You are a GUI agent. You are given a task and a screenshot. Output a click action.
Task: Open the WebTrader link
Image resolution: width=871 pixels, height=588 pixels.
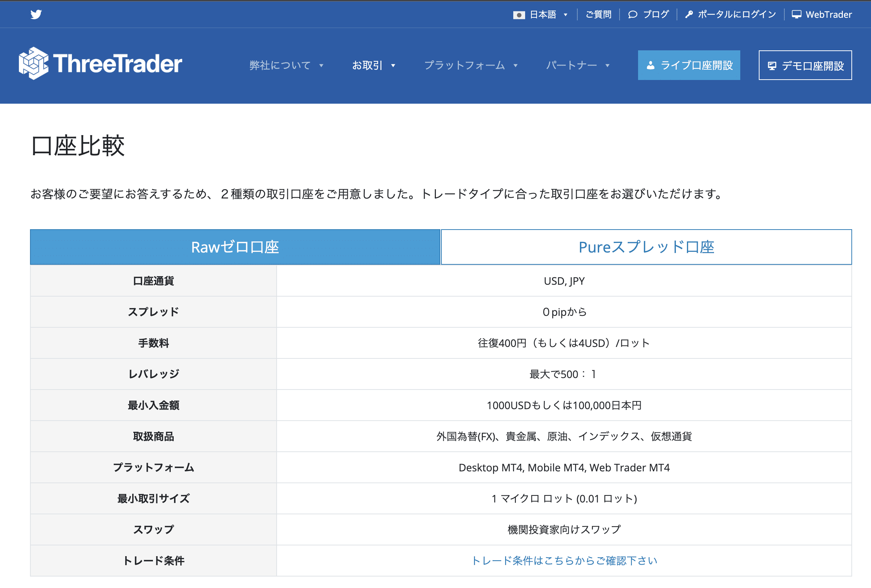pyautogui.click(x=829, y=14)
